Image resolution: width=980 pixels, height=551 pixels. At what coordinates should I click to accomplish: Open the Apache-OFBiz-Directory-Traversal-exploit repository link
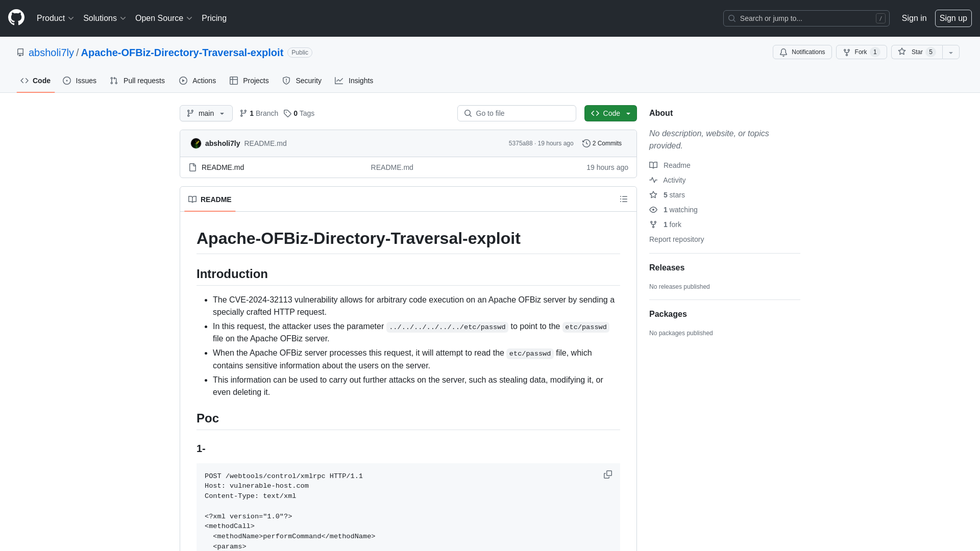182,53
